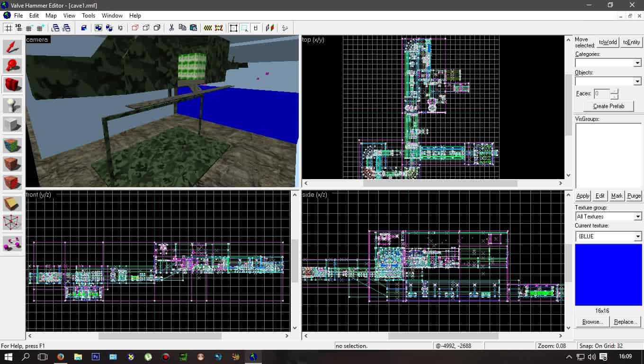
Task: Select the gray Block tool
Action: (12, 125)
